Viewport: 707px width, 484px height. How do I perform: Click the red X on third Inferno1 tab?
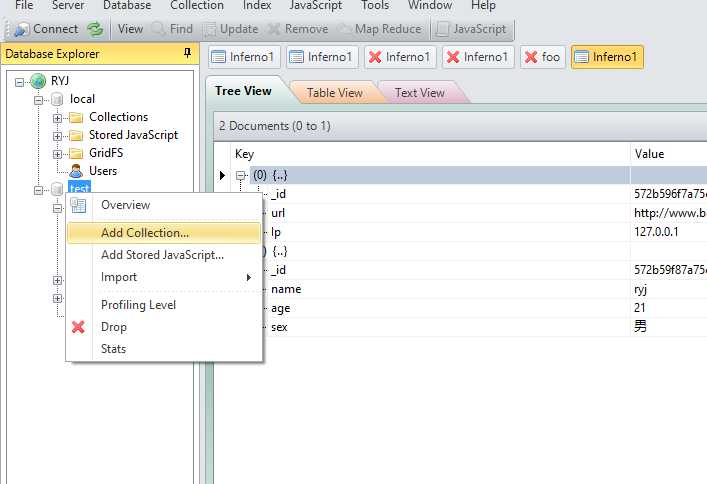(375, 57)
